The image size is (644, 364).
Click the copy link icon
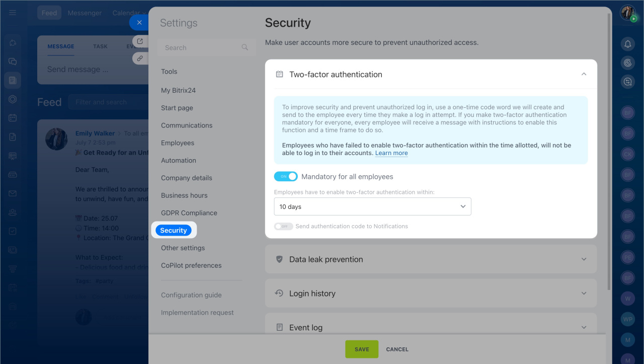click(140, 58)
